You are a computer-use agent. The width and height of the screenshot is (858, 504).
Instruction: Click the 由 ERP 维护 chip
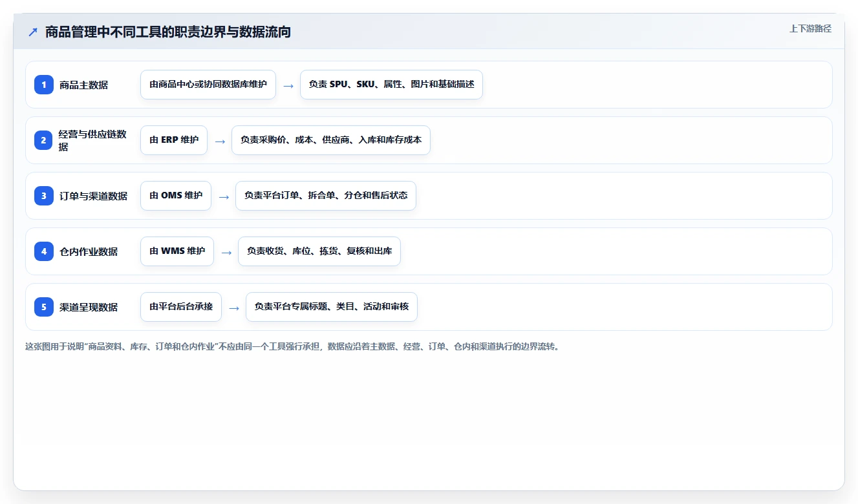click(174, 140)
